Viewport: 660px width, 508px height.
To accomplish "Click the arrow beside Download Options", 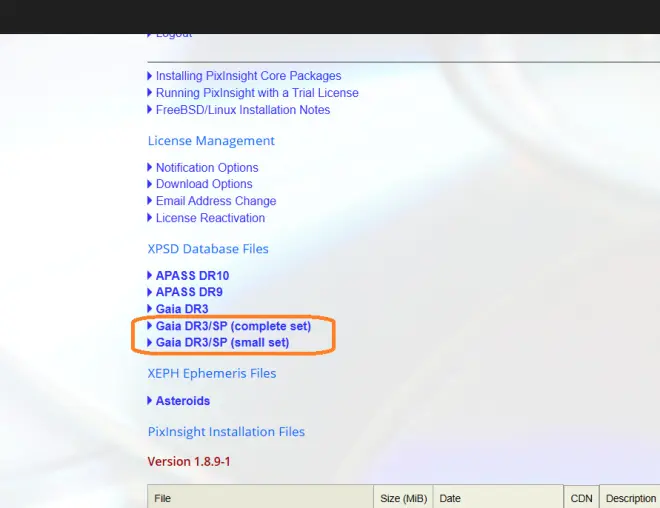I will tap(149, 184).
